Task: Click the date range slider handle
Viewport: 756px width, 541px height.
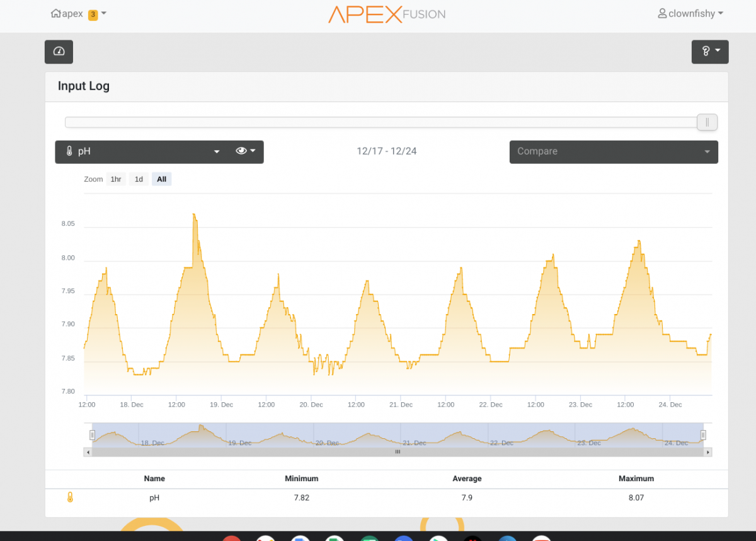Action: pyautogui.click(x=707, y=122)
